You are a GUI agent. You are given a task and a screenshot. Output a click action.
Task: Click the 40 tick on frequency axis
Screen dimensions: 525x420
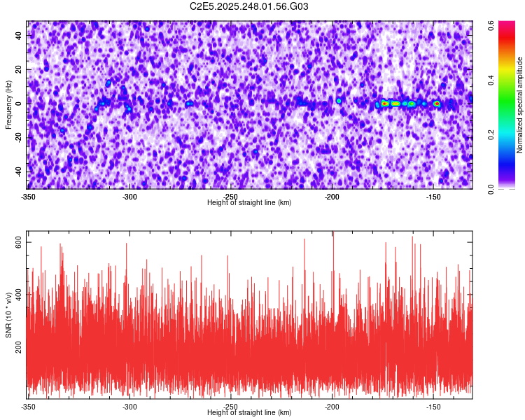point(20,35)
